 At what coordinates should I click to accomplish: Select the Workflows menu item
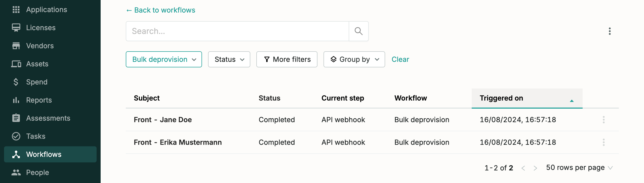50,154
